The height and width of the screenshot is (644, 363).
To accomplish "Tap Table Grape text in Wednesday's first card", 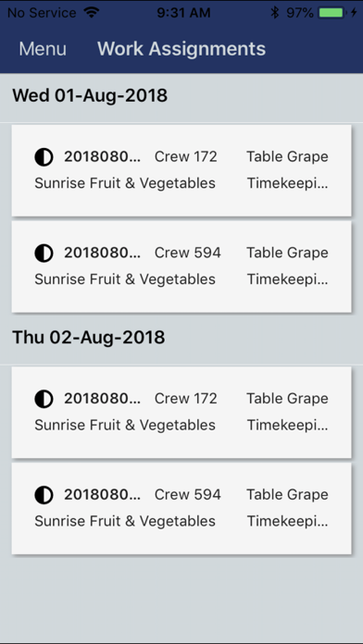I will click(x=287, y=156).
